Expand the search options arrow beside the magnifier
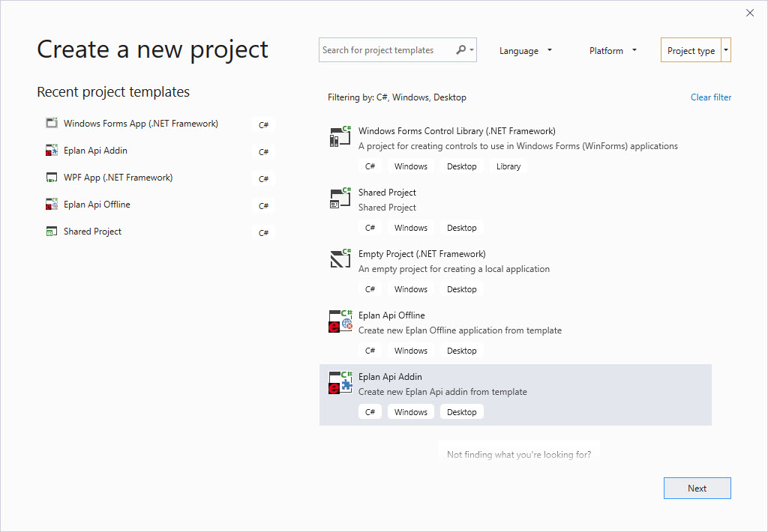The width and height of the screenshot is (768, 532). [472, 50]
